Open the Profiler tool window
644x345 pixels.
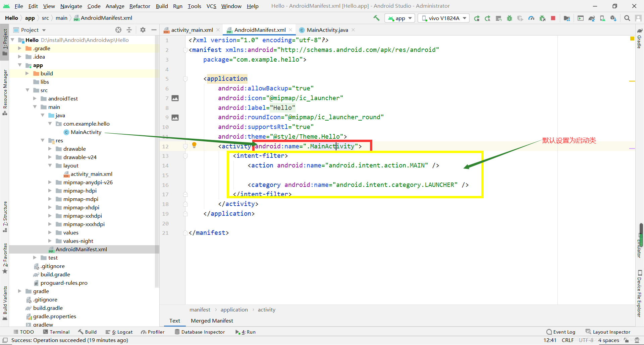click(153, 332)
